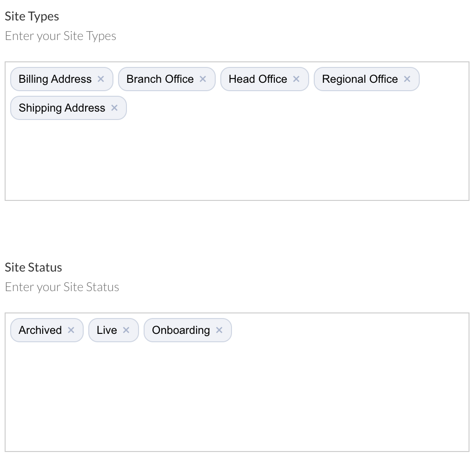Remove the Onboarding site status tag
The width and height of the screenshot is (476, 465).
(x=219, y=330)
